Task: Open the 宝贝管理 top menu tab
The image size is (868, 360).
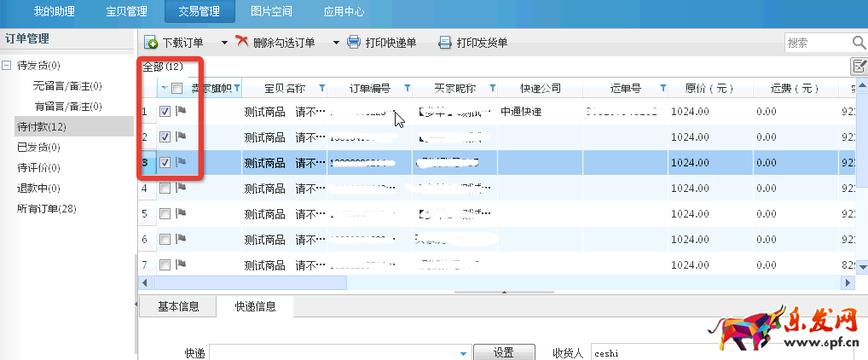Action: [126, 11]
